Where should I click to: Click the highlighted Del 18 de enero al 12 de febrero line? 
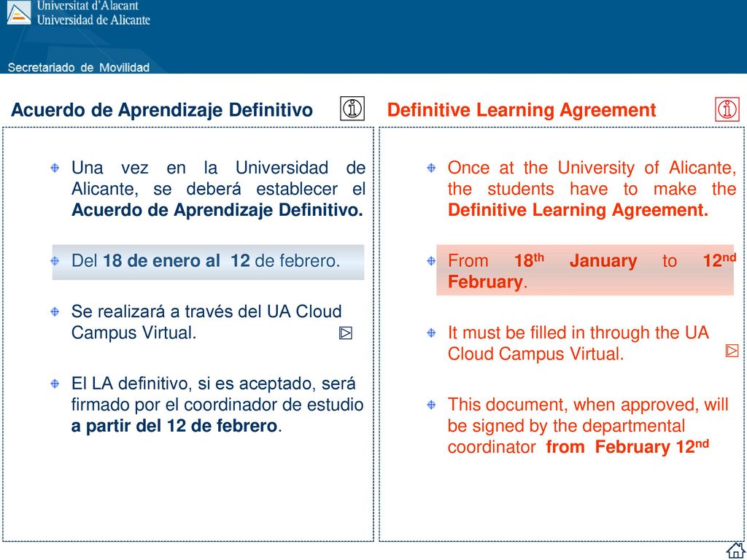(x=208, y=262)
